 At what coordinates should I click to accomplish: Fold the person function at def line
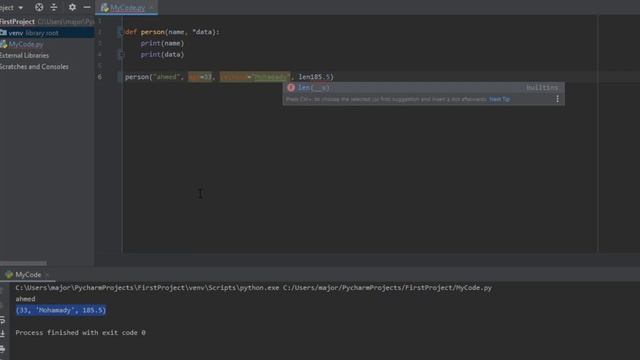(121, 32)
